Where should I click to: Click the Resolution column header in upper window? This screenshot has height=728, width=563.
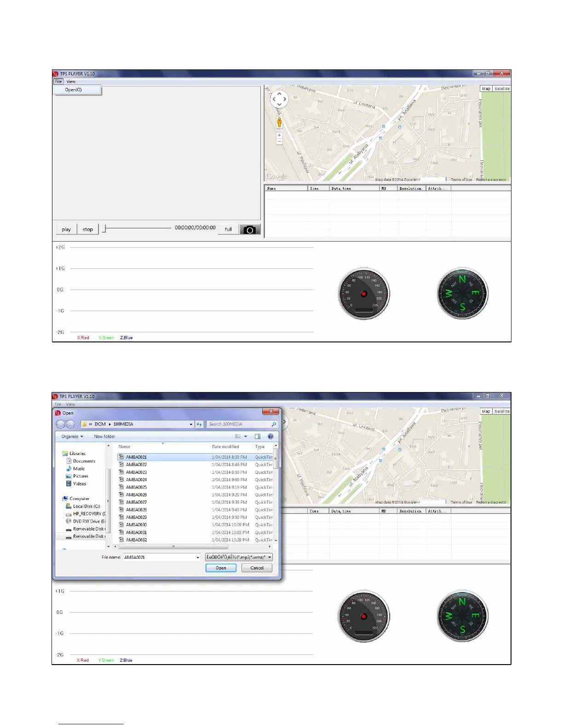410,188
